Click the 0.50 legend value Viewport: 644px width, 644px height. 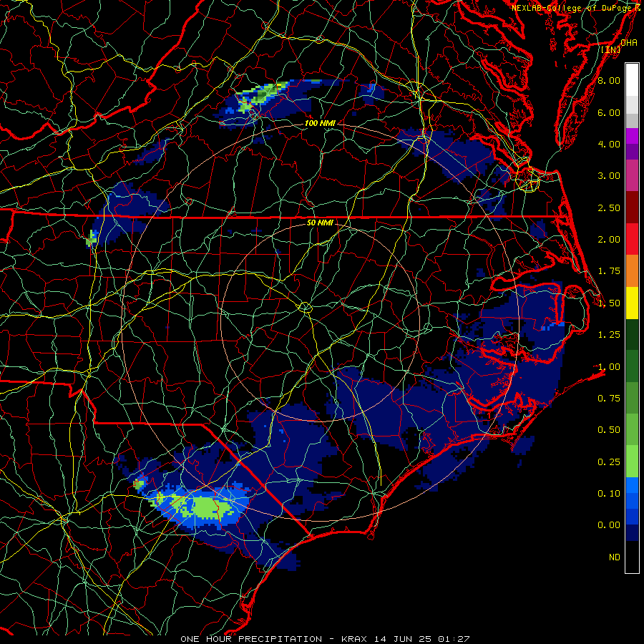click(609, 430)
